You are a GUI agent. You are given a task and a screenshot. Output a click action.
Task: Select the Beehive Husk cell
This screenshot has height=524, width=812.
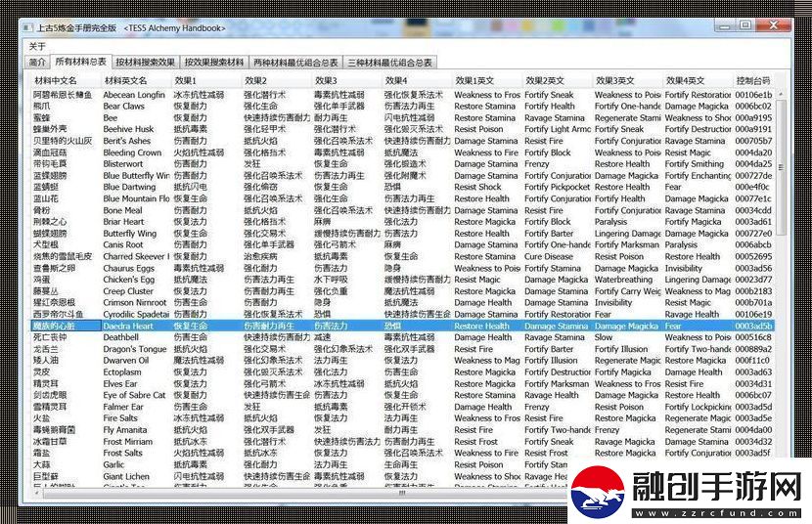[x=136, y=129]
